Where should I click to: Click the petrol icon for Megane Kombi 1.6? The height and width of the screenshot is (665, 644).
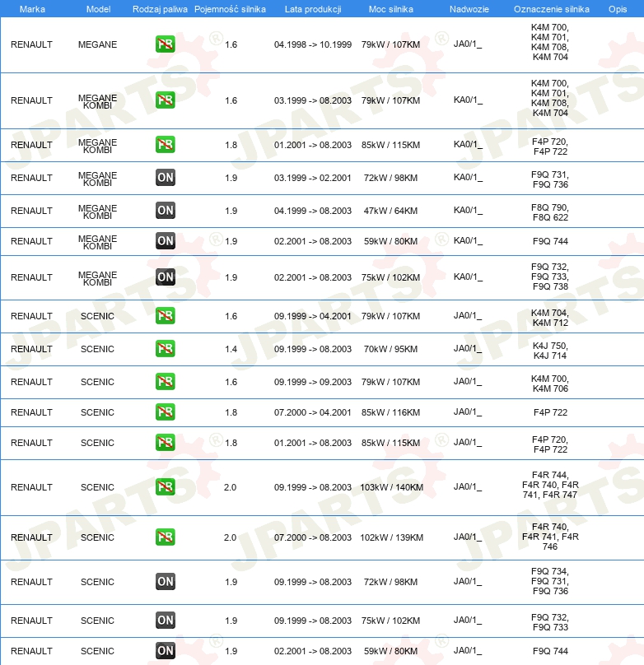[x=165, y=100]
